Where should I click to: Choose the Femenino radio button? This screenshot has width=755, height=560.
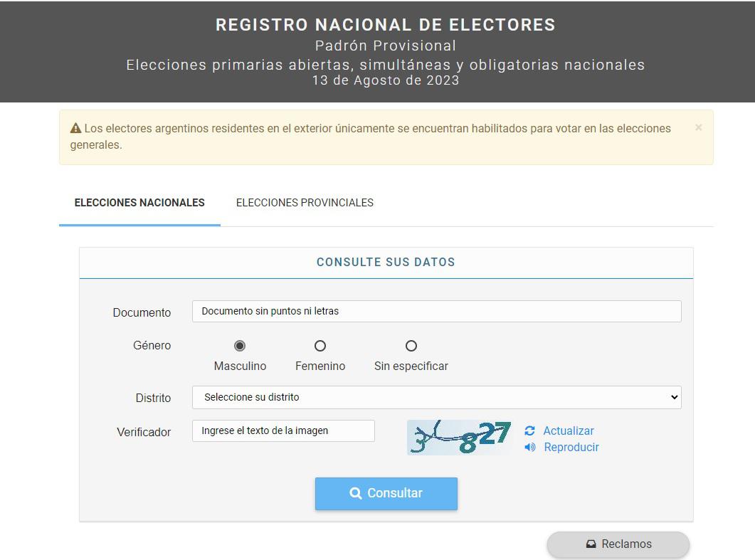[320, 346]
